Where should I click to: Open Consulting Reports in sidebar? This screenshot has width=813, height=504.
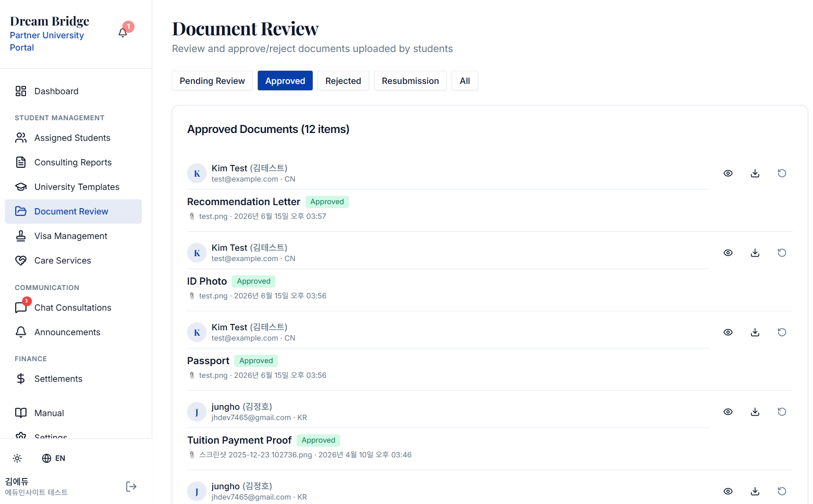point(73,162)
